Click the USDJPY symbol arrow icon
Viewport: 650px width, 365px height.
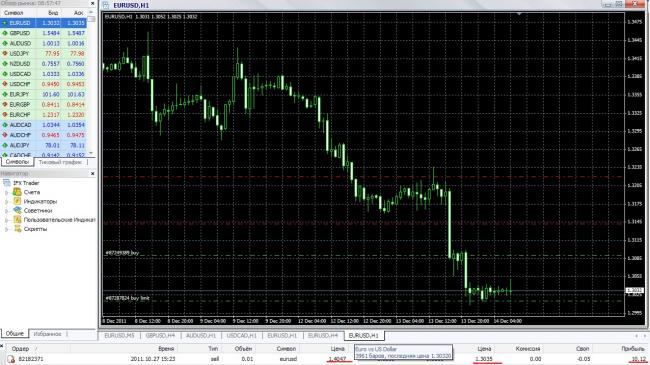pyautogui.click(x=5, y=54)
